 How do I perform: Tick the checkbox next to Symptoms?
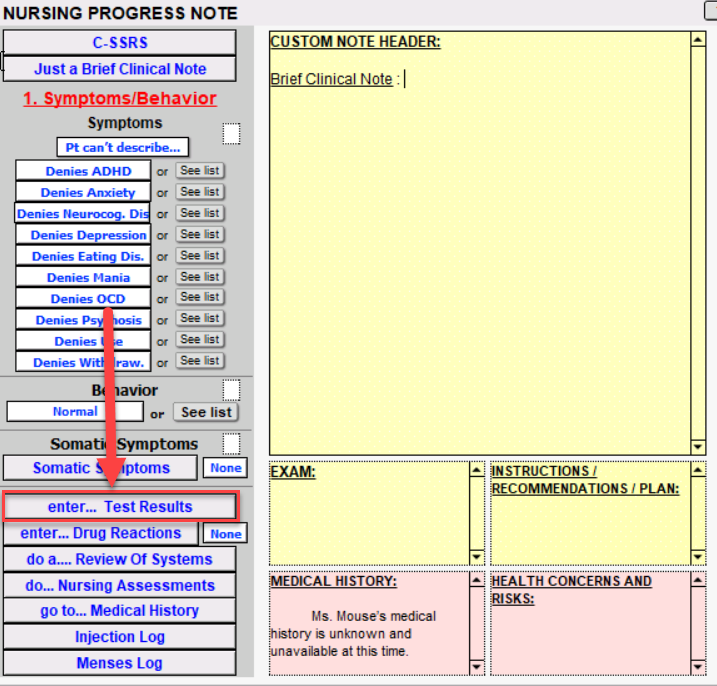click(231, 134)
